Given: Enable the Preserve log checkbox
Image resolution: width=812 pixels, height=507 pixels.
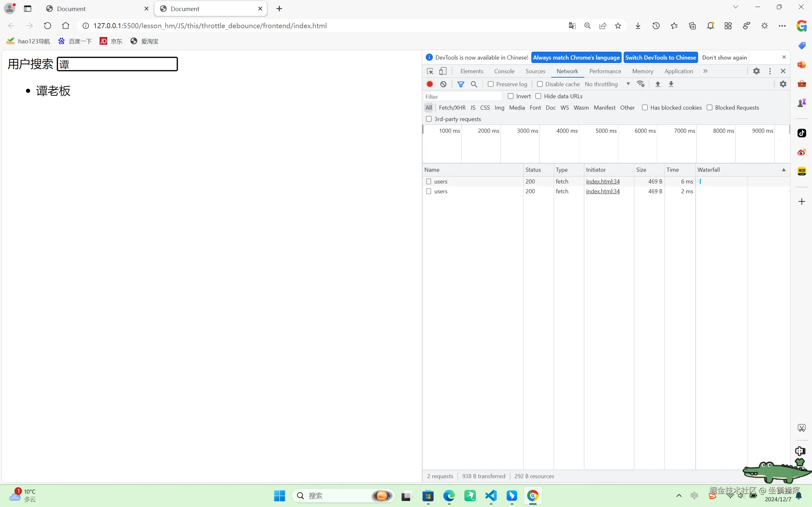Looking at the screenshot, I should [491, 84].
